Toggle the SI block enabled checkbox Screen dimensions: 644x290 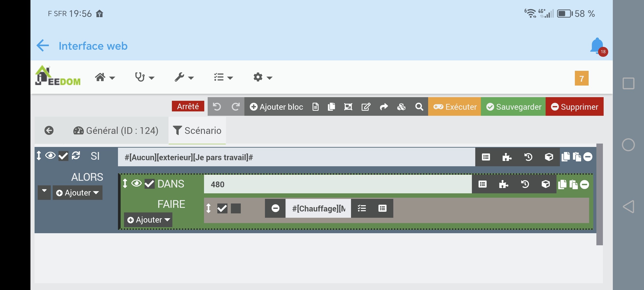(63, 156)
